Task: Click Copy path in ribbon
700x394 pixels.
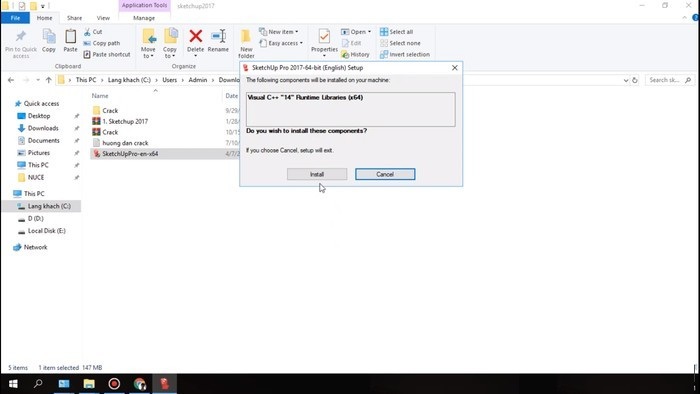Action: [102, 43]
